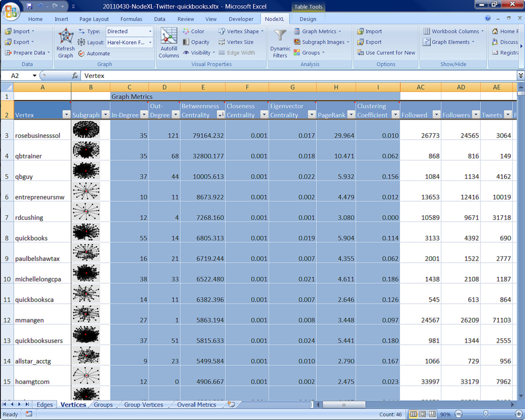The image size is (525, 420).
Task: Click the 90% zoom level button
Action: 445,414
